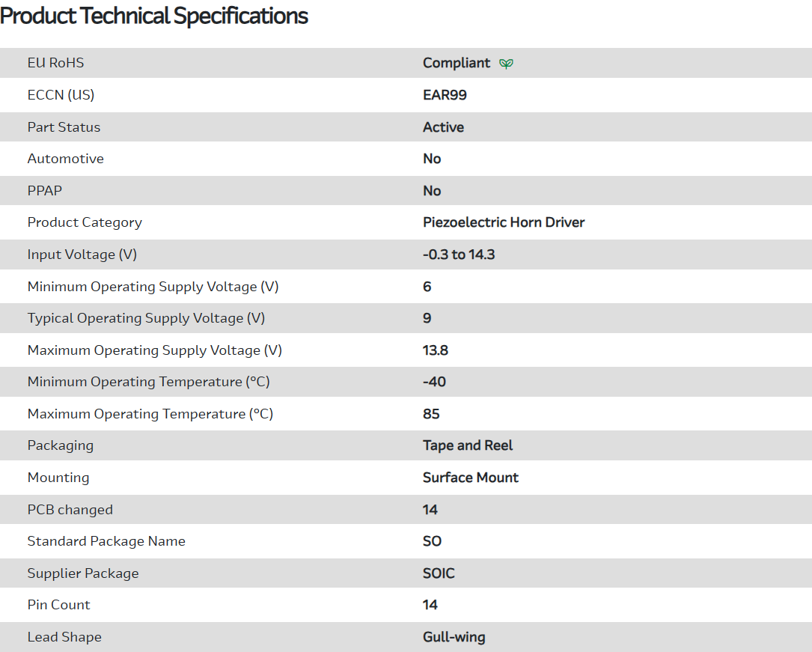Select the Compliant value text
812x652 pixels.
point(457,63)
